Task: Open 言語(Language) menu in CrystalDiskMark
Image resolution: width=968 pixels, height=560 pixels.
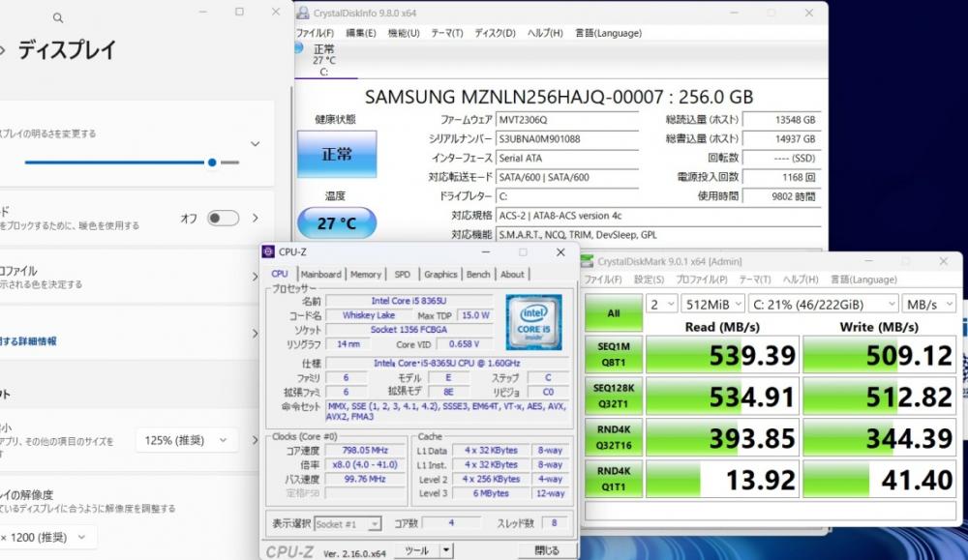Action: pos(863,280)
